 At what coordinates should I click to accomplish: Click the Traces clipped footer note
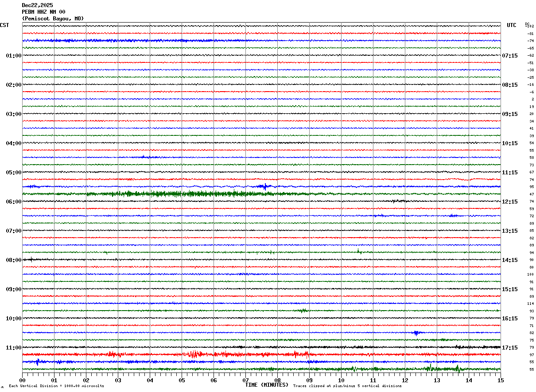pyautogui.click(x=347, y=386)
